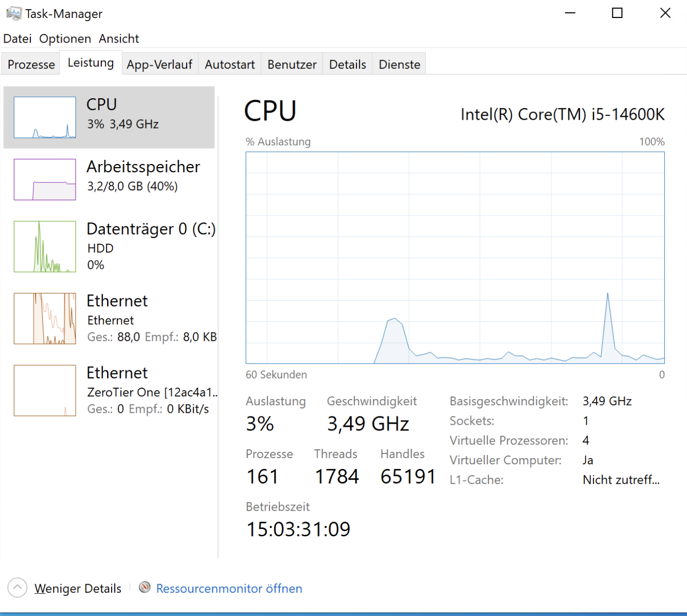Click the Geschwindigkeit 3,49 GHz large value

(368, 424)
